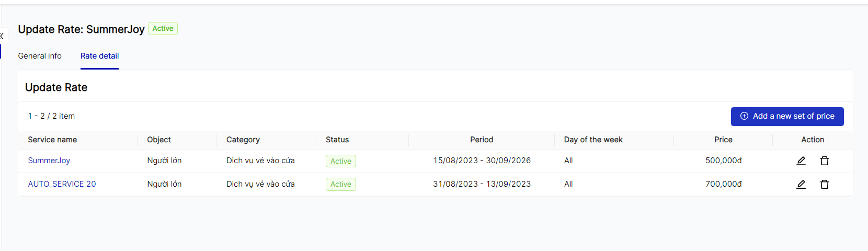Click the Period column header

point(481,140)
